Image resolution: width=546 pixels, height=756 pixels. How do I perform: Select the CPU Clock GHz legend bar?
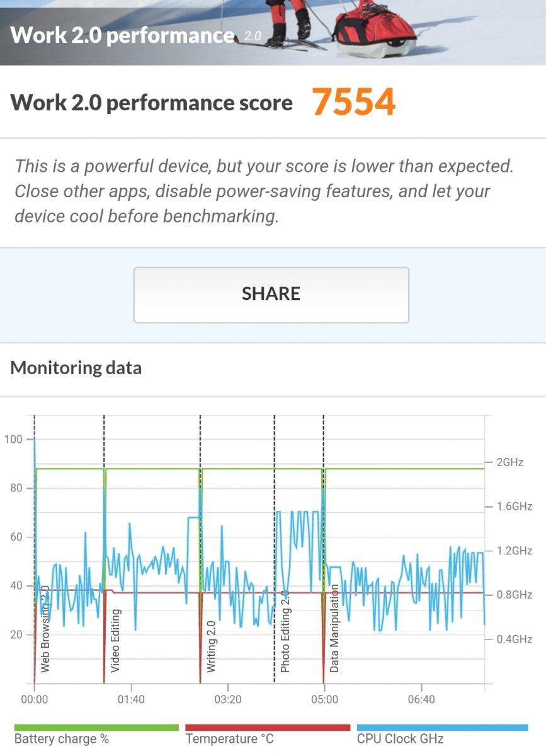click(442, 728)
